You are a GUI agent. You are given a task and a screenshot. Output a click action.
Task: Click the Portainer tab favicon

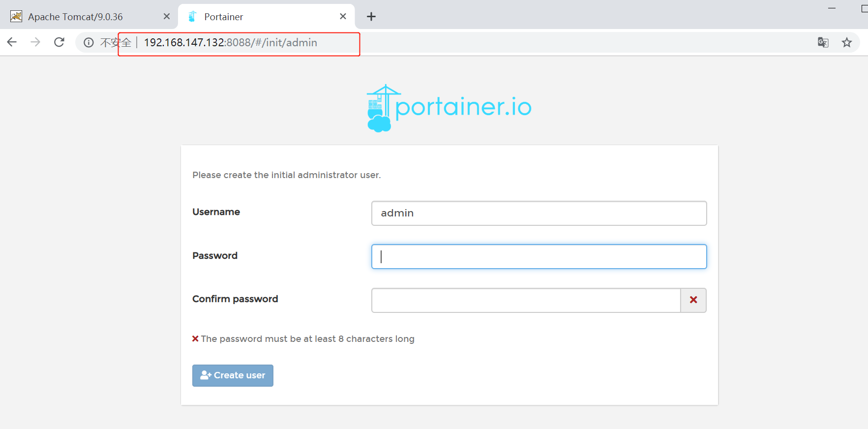(192, 17)
